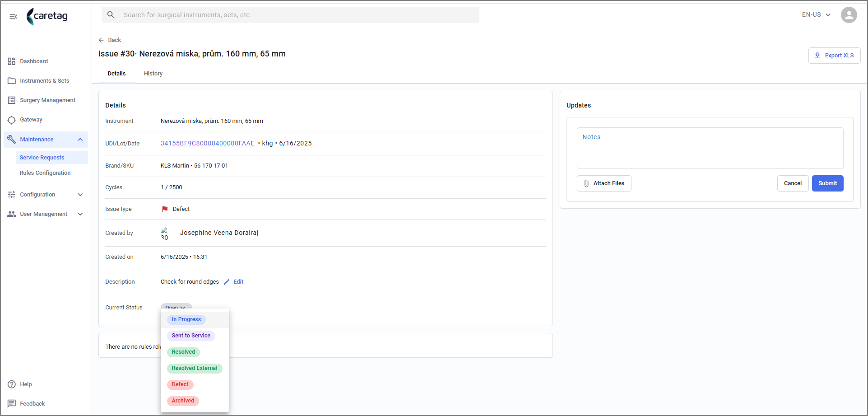Screen dimensions: 868x416
Task: Click into the Notes text field
Action: (x=710, y=148)
